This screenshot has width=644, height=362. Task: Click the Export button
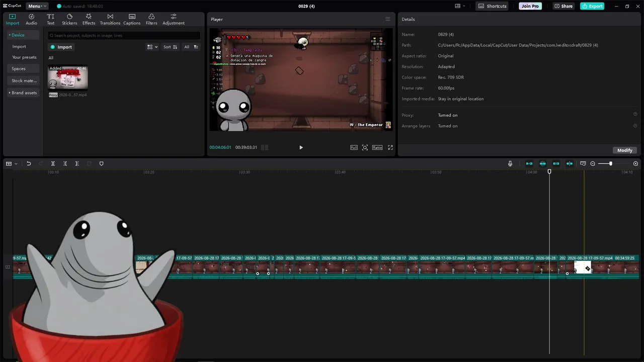(592, 6)
